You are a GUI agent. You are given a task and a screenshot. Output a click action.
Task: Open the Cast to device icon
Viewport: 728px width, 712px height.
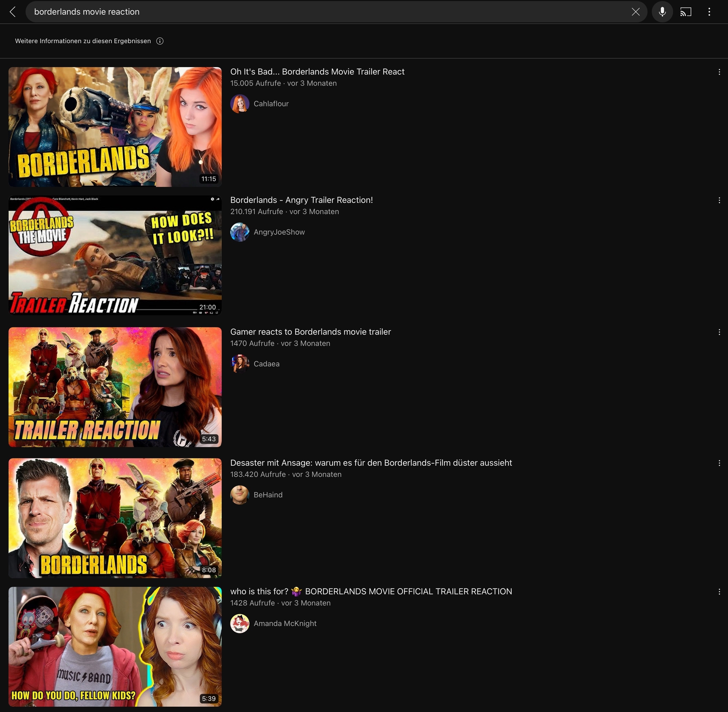click(686, 12)
